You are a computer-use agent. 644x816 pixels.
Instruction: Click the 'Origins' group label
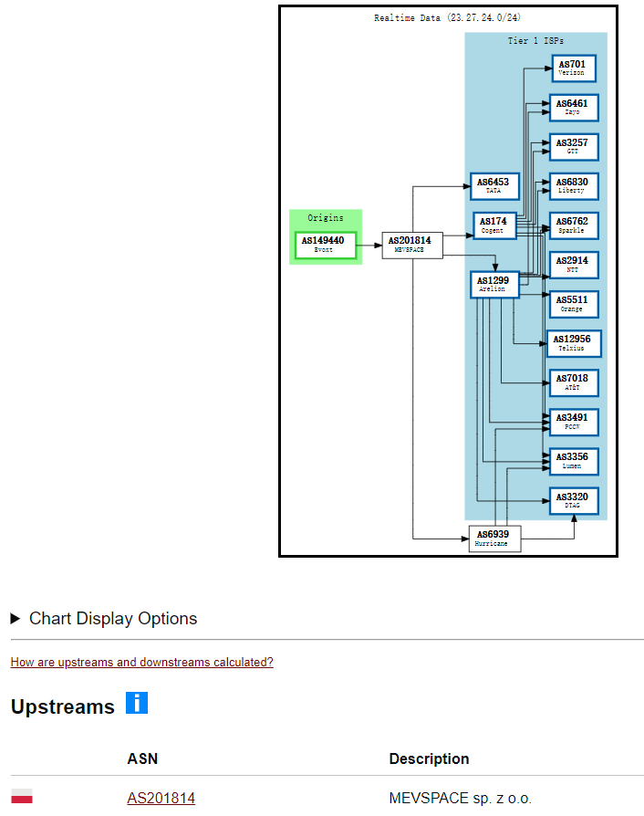coord(326,217)
